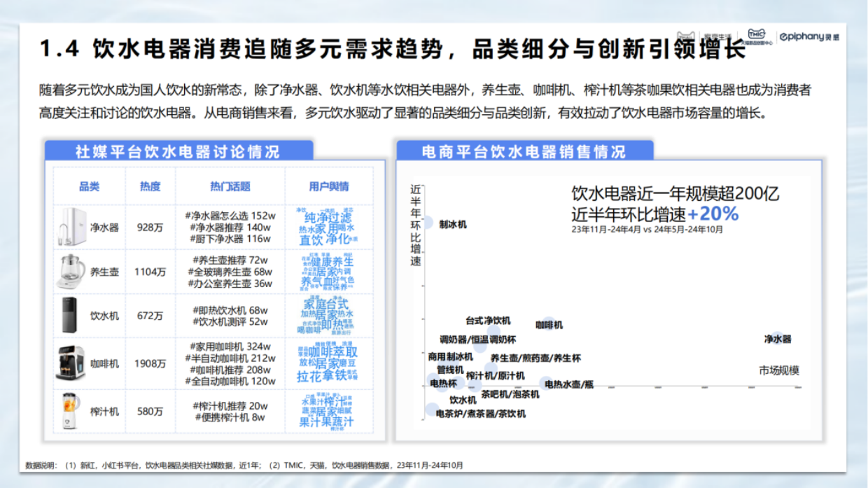This screenshot has height=488, width=868.
Task: Select the juicer product image
Action: tap(70, 411)
